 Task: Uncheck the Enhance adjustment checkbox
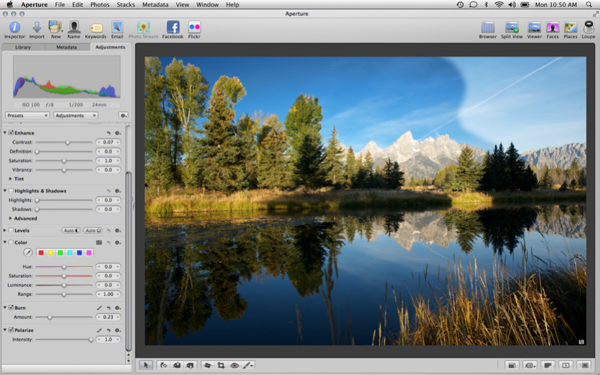click(11, 133)
